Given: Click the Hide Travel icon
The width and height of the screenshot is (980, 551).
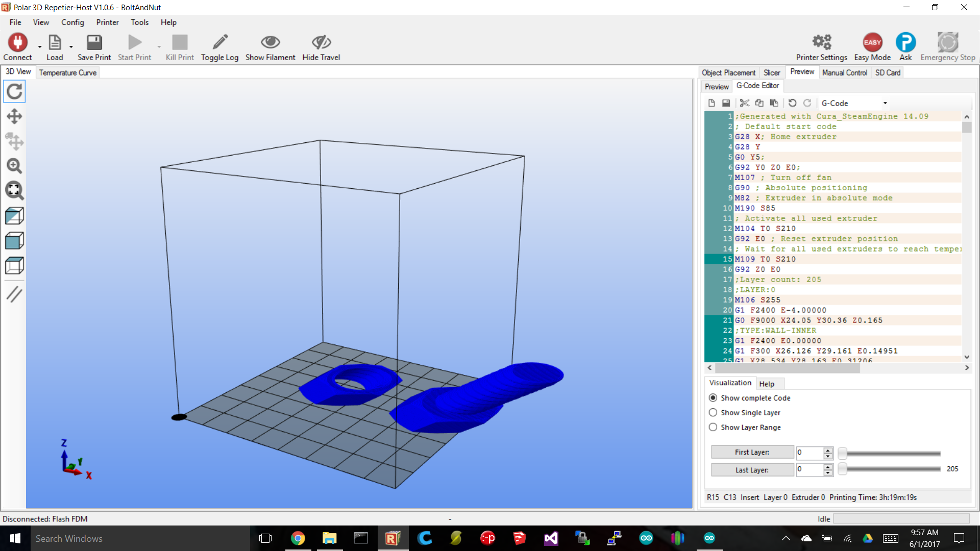Looking at the screenshot, I should pyautogui.click(x=321, y=42).
